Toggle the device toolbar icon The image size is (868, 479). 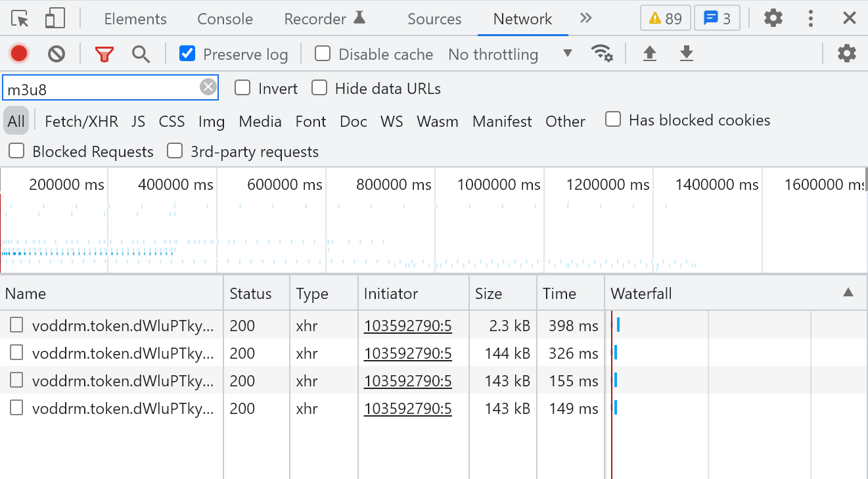55,18
